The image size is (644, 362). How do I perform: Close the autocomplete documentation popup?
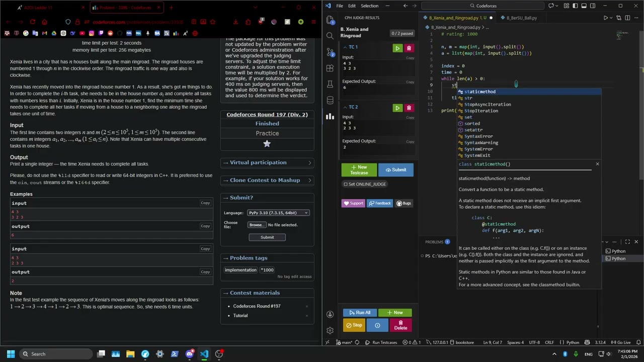pos(597,164)
